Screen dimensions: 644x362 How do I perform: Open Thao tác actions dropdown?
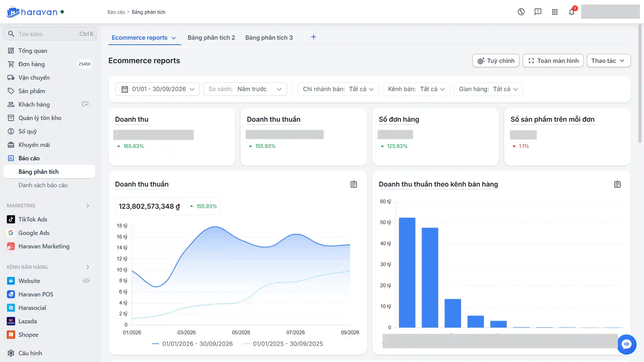coord(608,61)
